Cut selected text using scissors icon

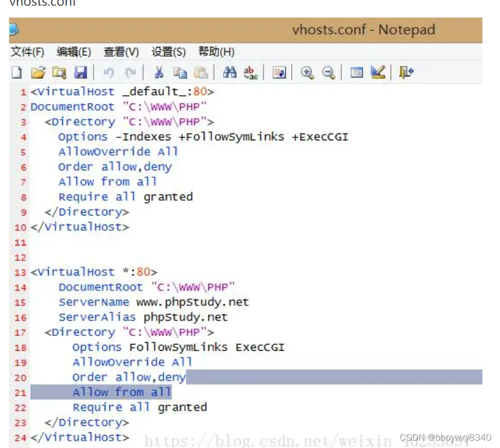[159, 72]
